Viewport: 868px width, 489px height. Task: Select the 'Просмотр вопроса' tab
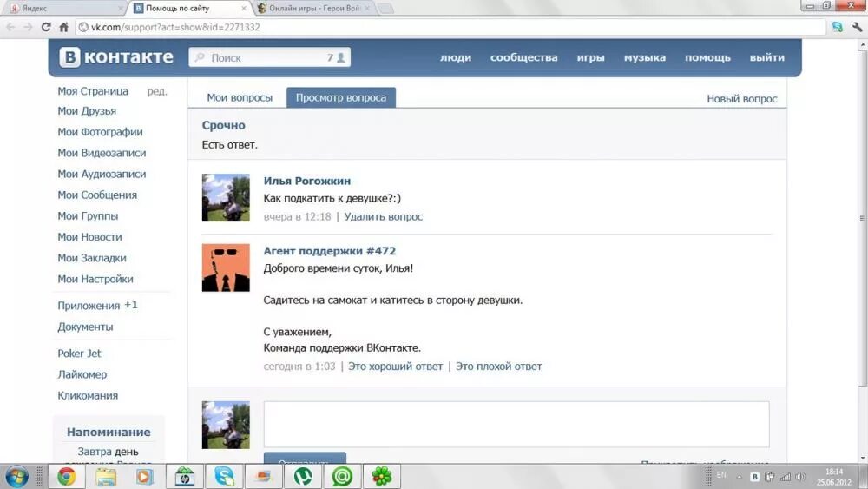[341, 97]
